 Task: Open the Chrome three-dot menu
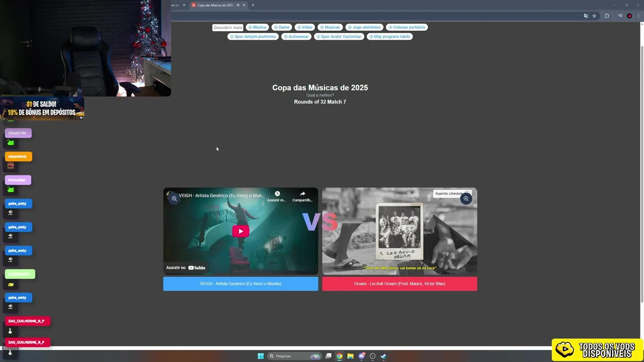(x=638, y=16)
